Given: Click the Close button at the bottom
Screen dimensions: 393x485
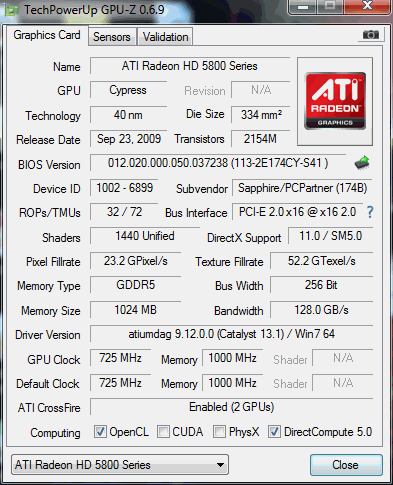Looking at the screenshot, I should pos(346,465).
